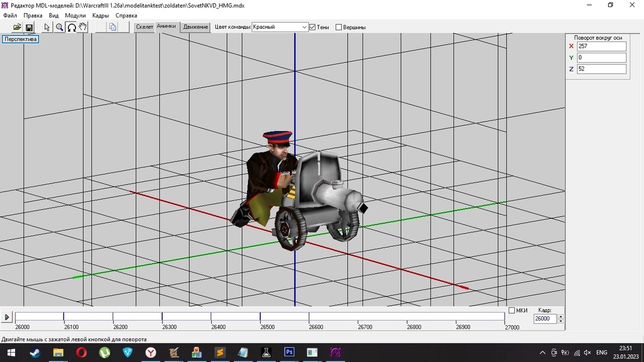Check the battery status tray icon
This screenshot has height=362, width=644.
tap(565, 352)
